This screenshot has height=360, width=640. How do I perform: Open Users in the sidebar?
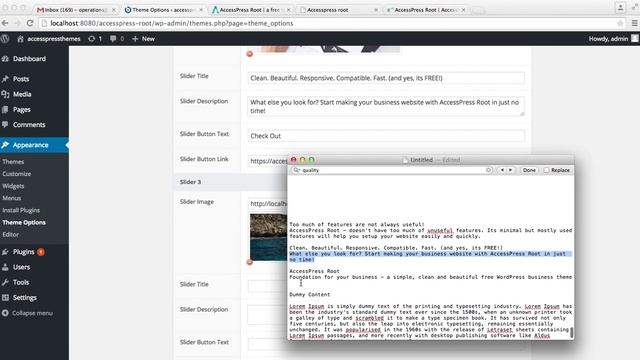(21, 267)
